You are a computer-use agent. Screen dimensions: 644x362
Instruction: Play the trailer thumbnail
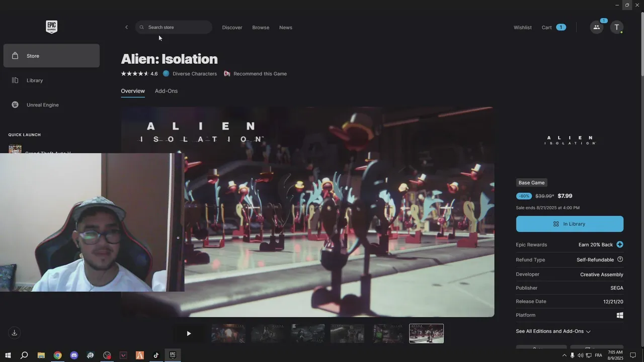tap(189, 333)
